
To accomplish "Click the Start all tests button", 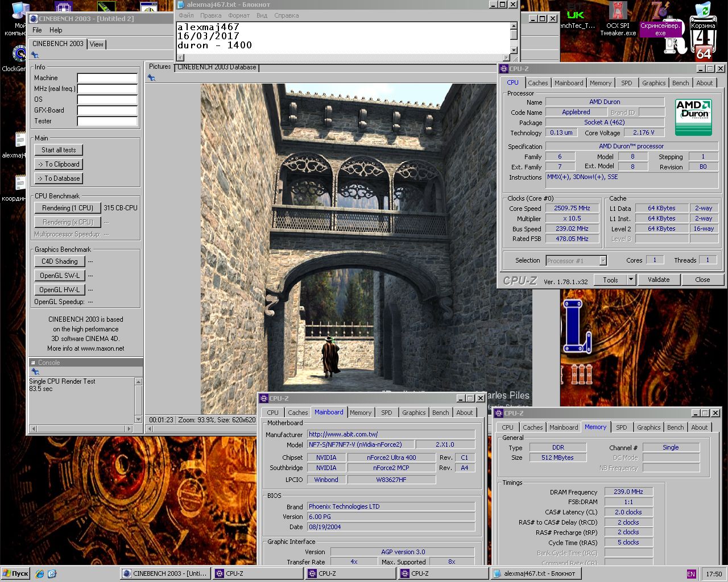I will (x=59, y=150).
